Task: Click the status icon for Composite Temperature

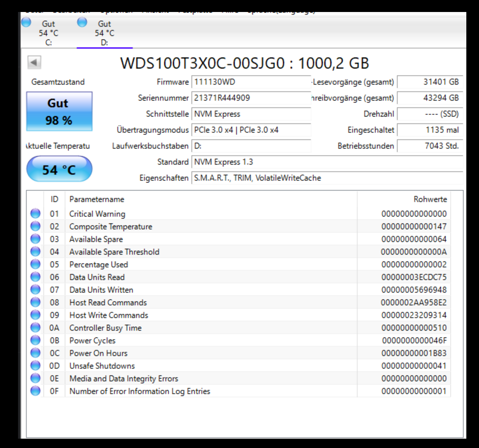Action: [x=35, y=226]
